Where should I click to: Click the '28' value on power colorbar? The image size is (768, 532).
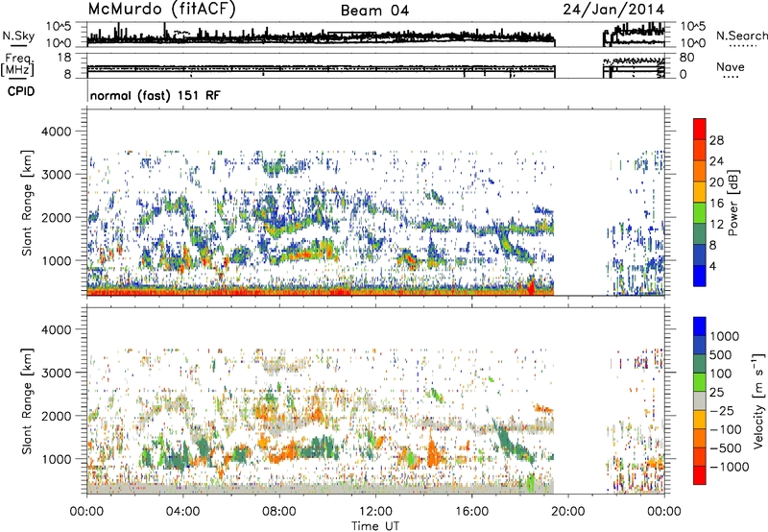pos(716,140)
